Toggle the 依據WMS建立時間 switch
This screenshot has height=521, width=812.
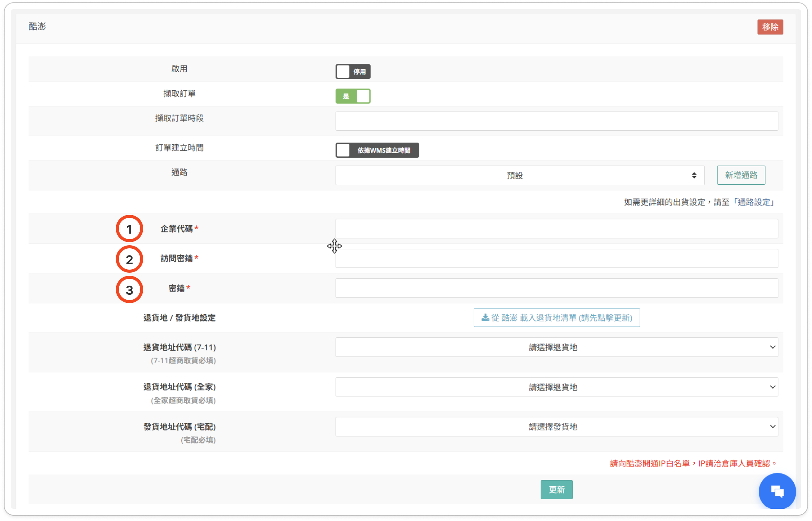[377, 150]
